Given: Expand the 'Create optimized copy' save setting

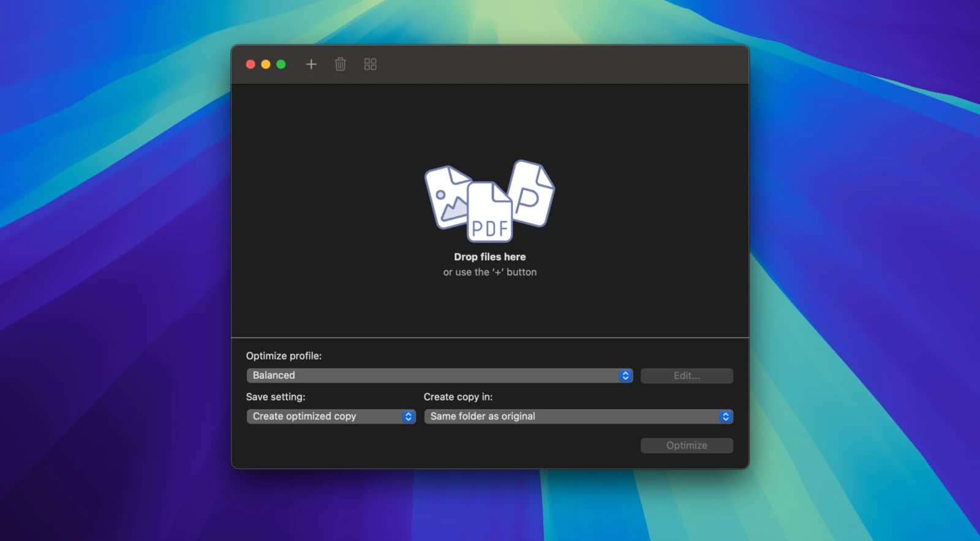Looking at the screenshot, I should (331, 417).
